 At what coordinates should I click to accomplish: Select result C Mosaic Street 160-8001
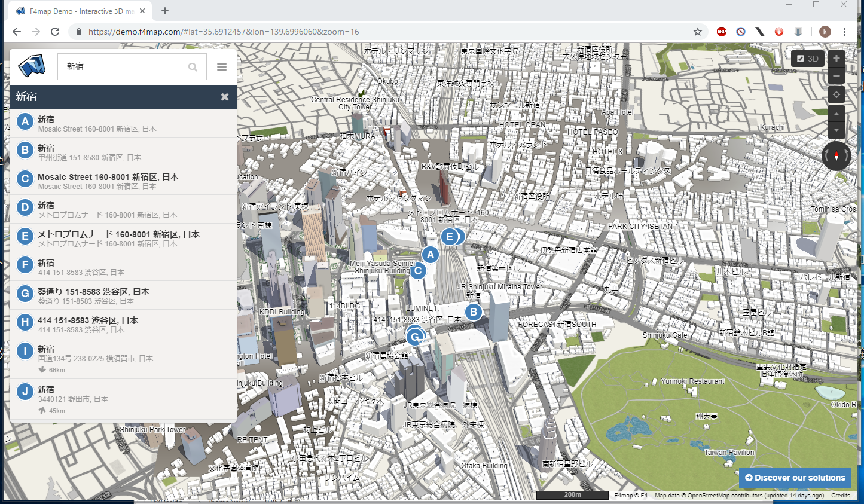123,181
